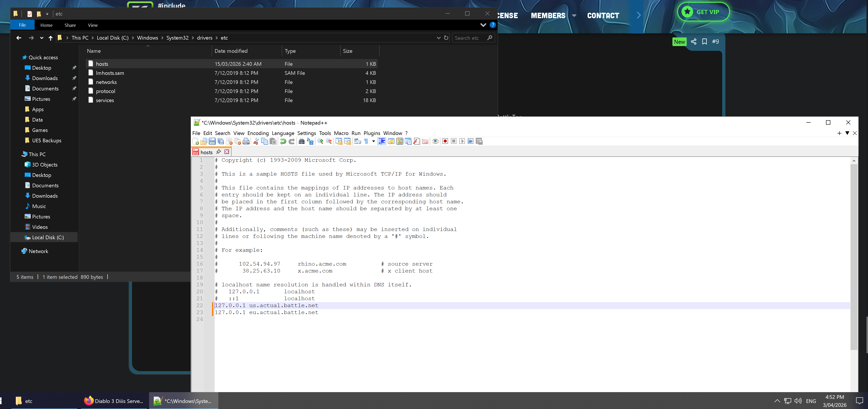Click the Zoom In magnifier icon
This screenshot has height=409, width=868.
(320, 141)
